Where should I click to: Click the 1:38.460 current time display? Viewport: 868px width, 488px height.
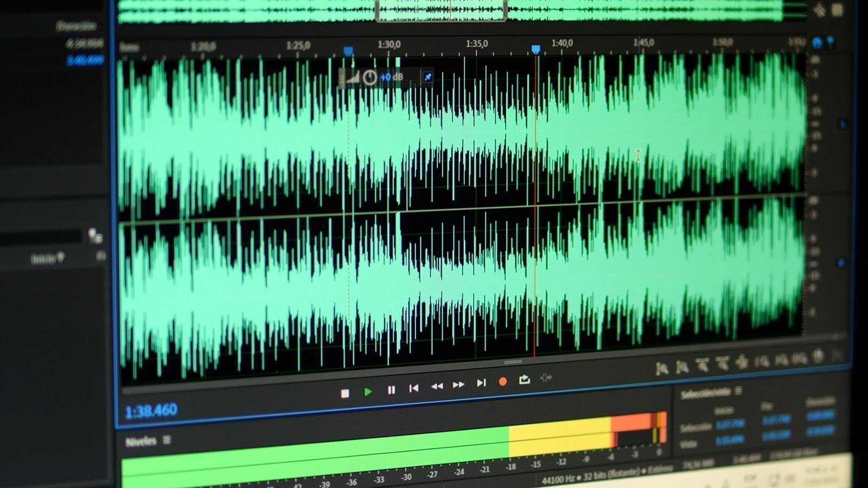pos(151,410)
